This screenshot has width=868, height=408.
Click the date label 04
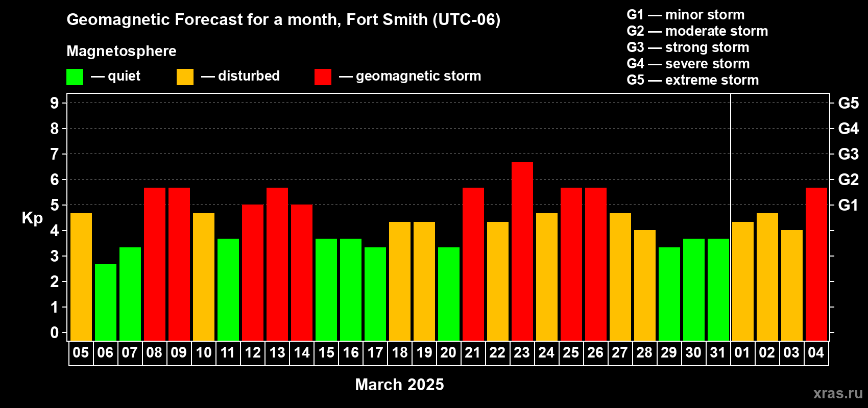pyautogui.click(x=816, y=353)
